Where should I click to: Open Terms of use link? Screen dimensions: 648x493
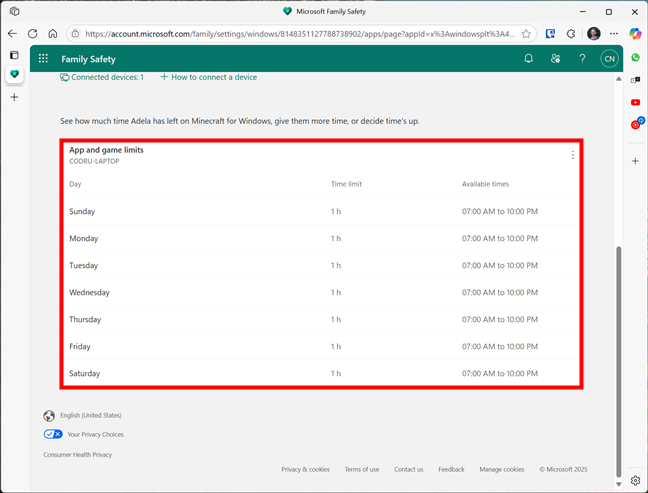tap(362, 469)
